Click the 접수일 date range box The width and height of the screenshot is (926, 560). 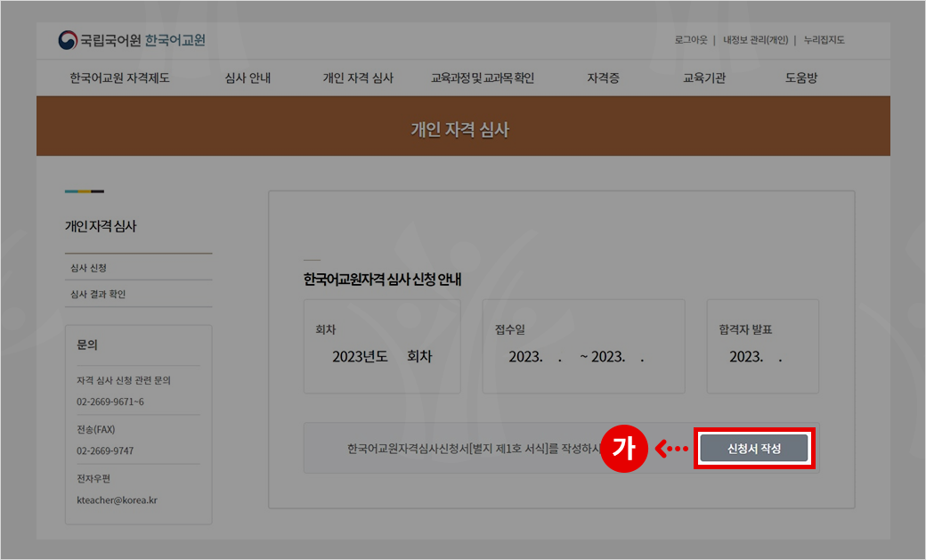pos(583,346)
